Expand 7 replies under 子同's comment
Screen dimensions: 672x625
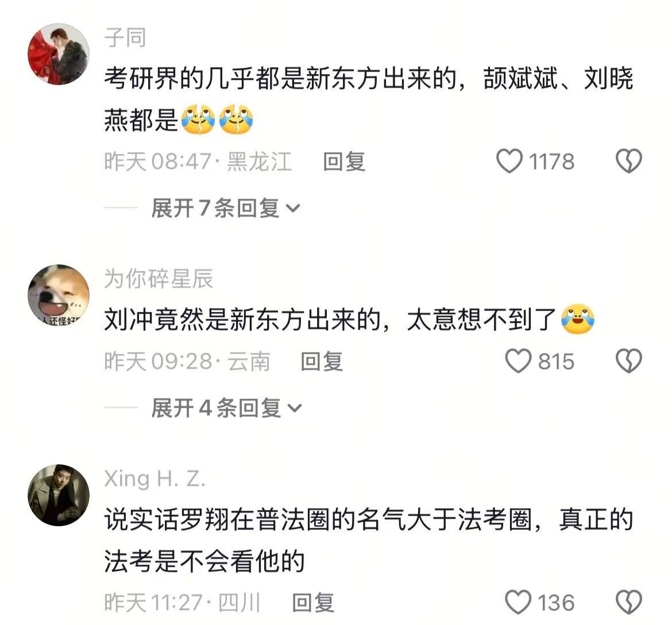(x=226, y=209)
